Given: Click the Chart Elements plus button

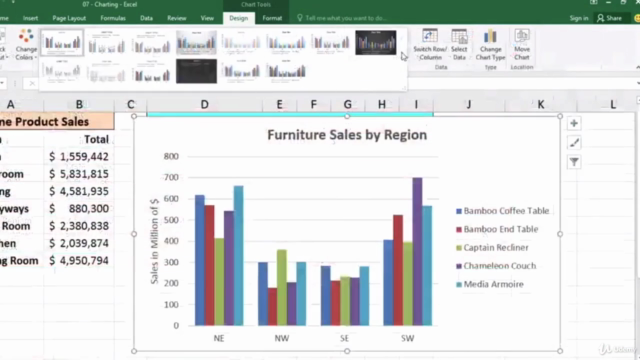Looking at the screenshot, I should [x=574, y=123].
